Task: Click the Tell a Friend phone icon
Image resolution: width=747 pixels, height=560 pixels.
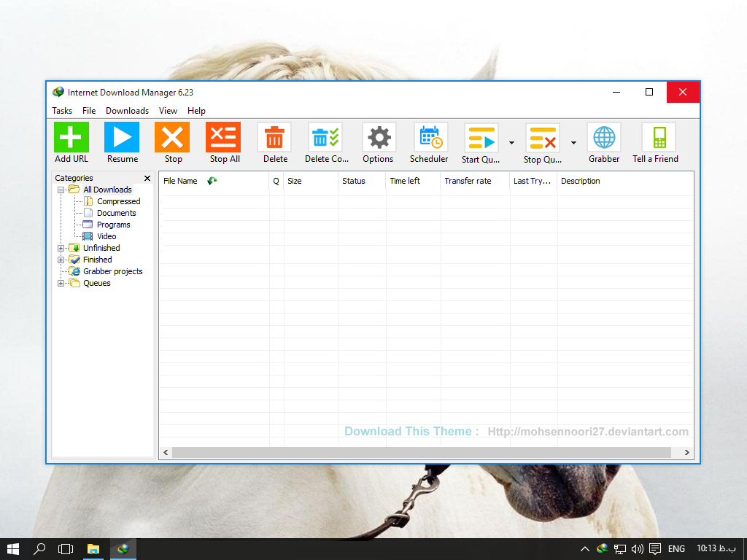Action: click(659, 138)
